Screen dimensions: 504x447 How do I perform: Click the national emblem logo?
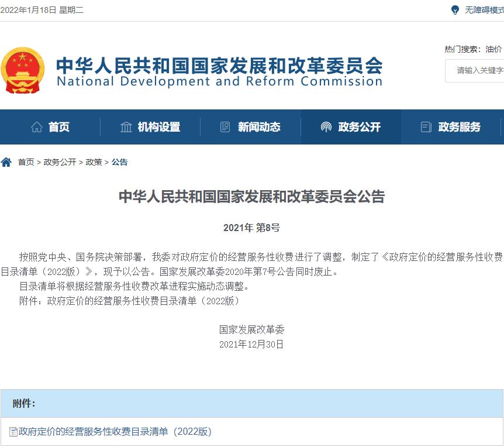(x=22, y=70)
